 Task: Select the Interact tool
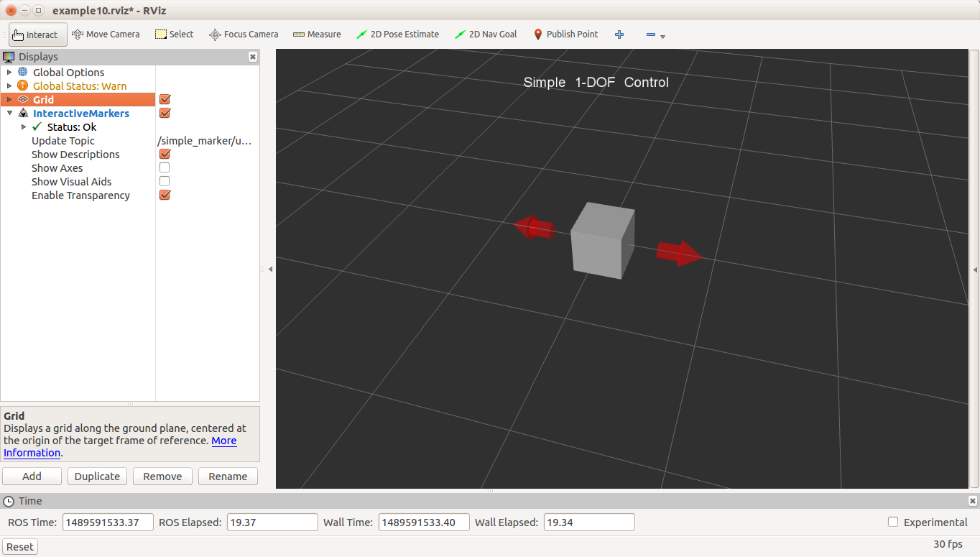coord(37,34)
